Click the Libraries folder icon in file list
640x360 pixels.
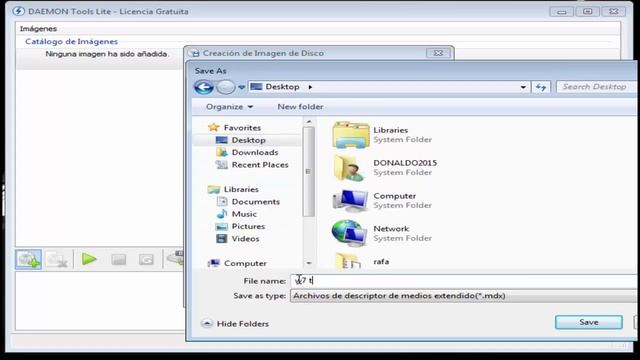click(351, 135)
